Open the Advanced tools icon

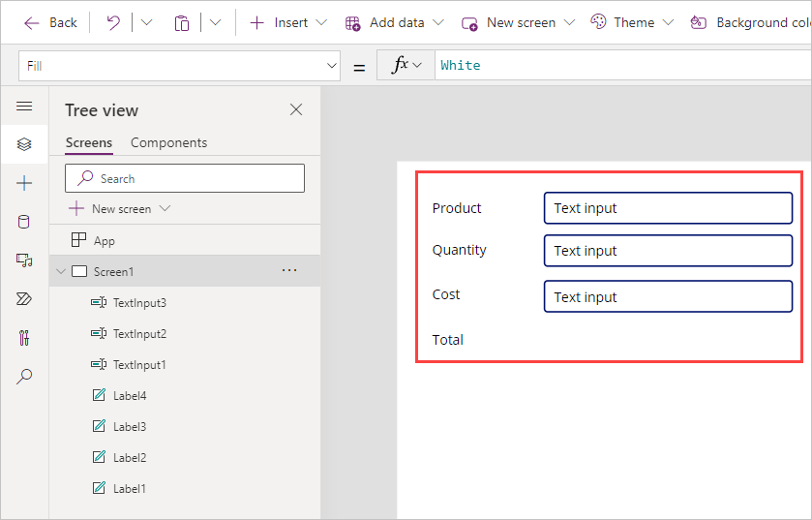(x=24, y=338)
